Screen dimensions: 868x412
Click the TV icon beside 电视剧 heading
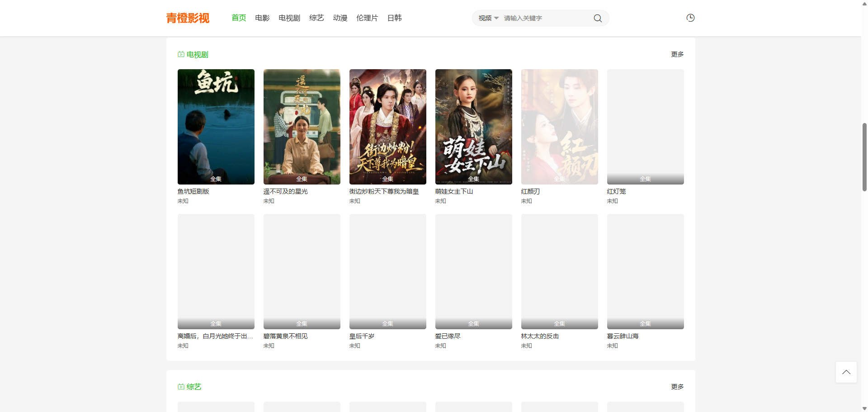[x=181, y=54]
